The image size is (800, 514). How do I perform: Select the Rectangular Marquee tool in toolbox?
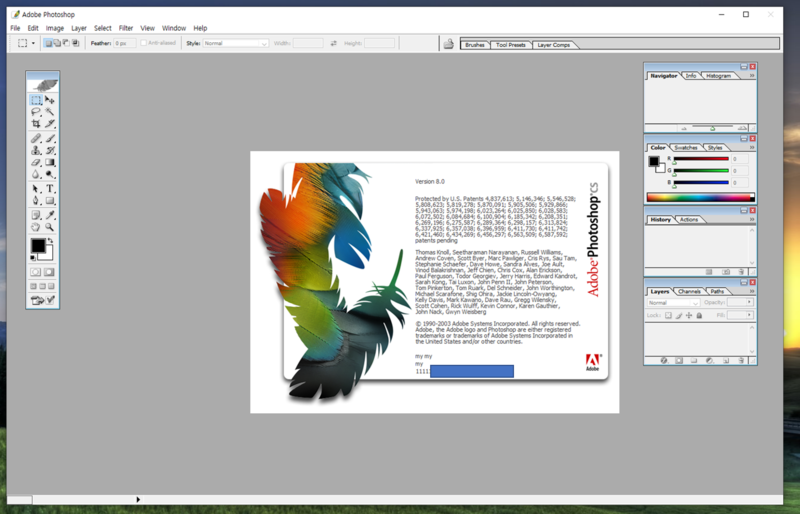(36, 100)
